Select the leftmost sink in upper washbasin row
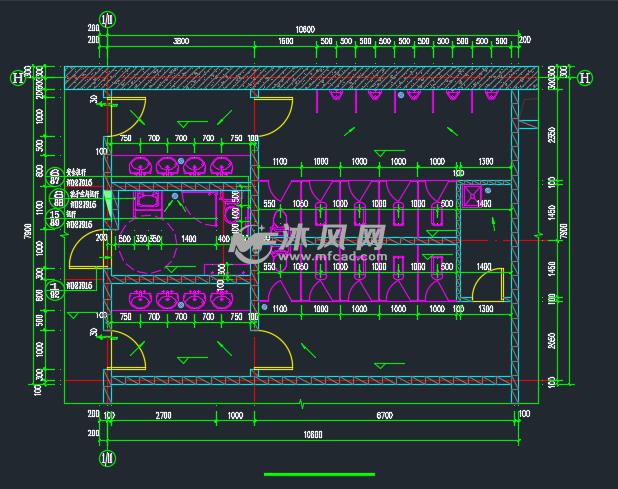 [140, 165]
